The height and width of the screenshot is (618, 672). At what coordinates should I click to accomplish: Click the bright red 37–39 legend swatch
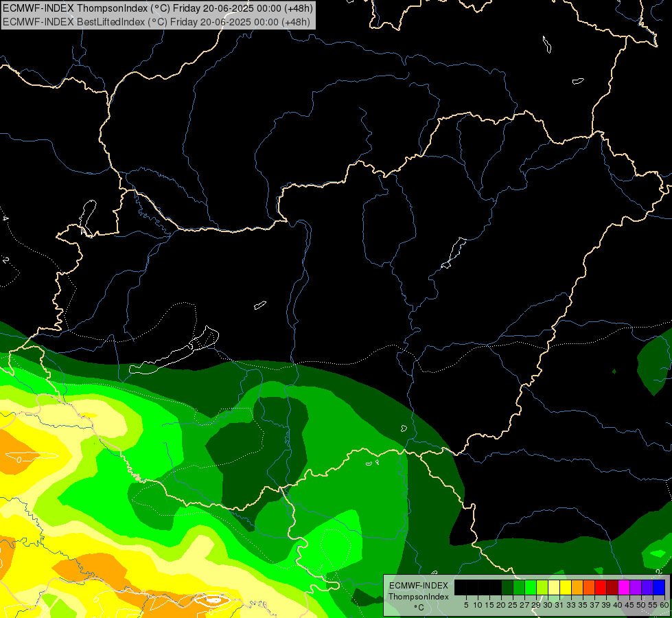(601, 587)
